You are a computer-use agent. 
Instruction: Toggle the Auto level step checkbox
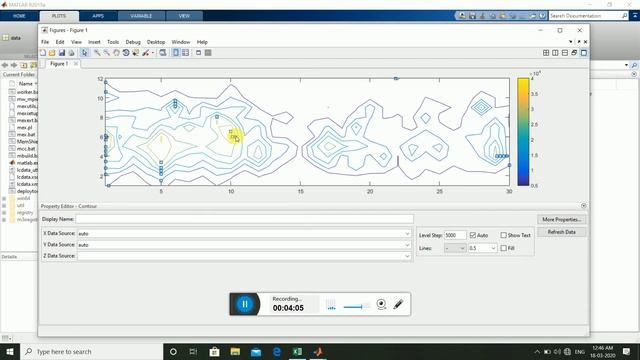473,235
